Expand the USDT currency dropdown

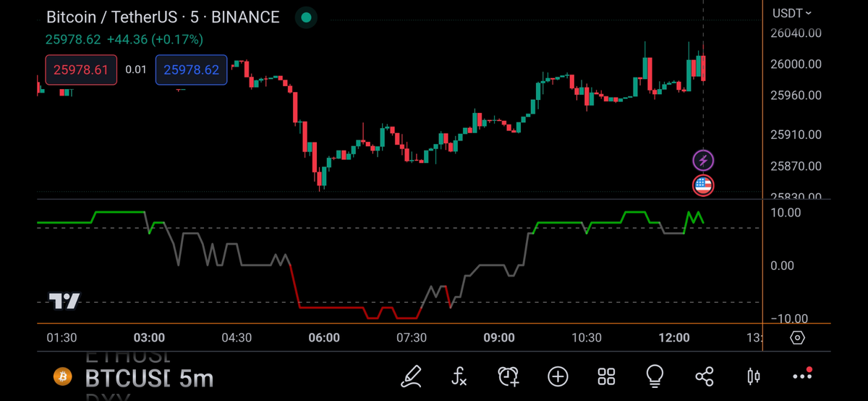[x=792, y=13]
